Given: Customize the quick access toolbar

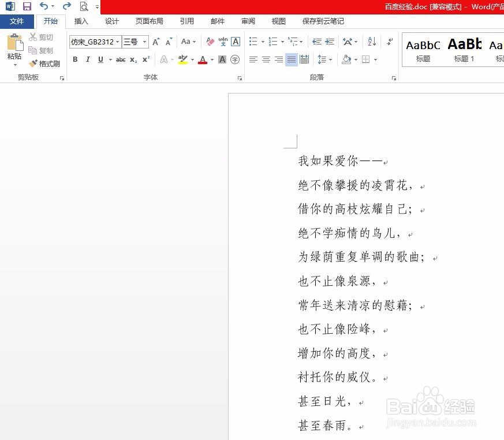Looking at the screenshot, I should click(x=97, y=6).
